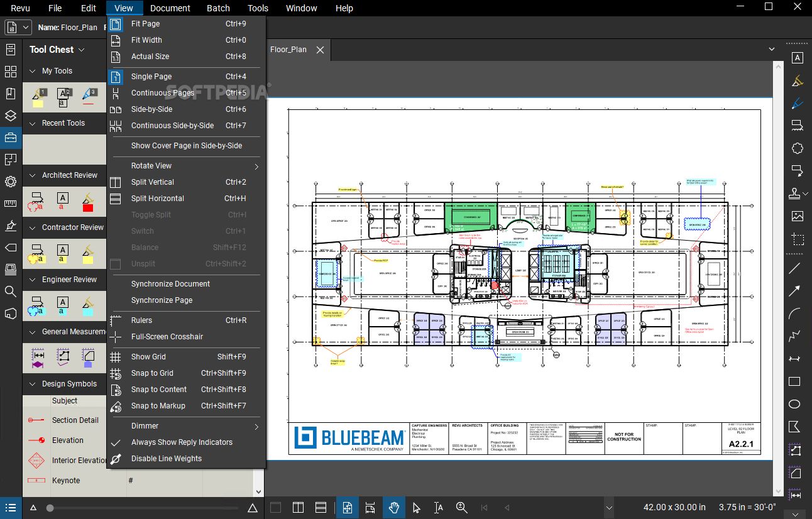The image size is (812, 519).
Task: Activate the Zoom tool in bottom bar
Action: click(461, 508)
